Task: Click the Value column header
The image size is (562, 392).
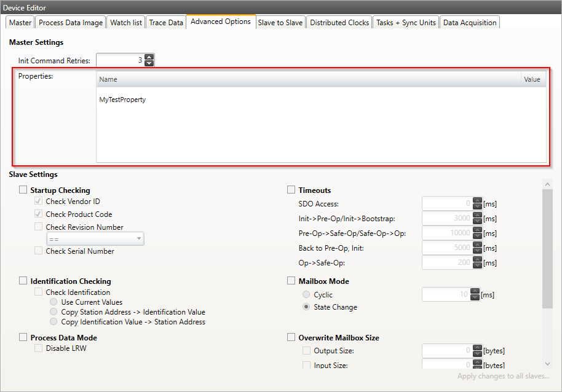Action: 532,79
